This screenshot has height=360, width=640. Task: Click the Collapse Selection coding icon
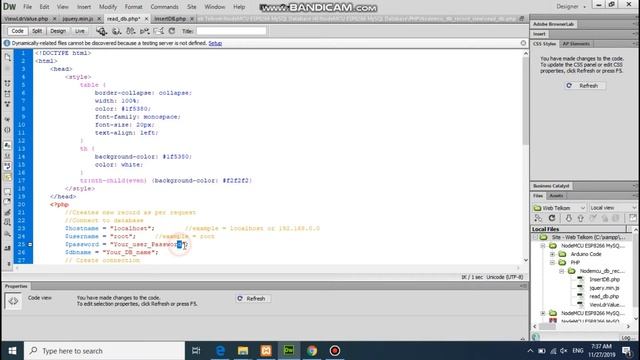click(7, 94)
